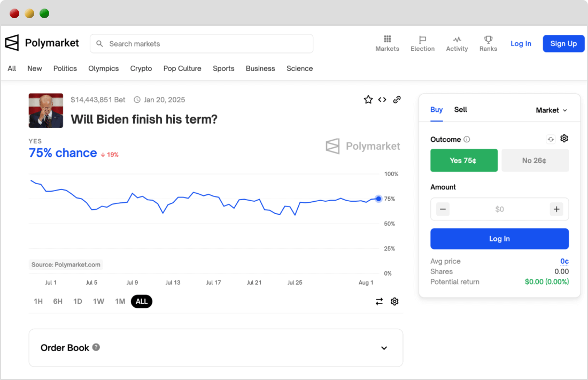Click the Polymarket wordmark

[52, 43]
